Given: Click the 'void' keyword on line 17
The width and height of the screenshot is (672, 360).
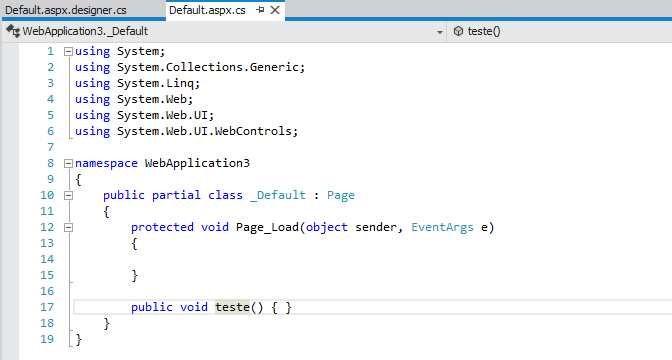Looking at the screenshot, I should pyautogui.click(x=194, y=307).
